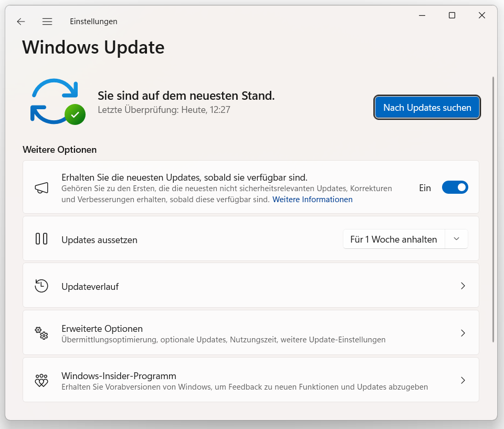The image size is (504, 429).
Task: Click Nach Updates suchen button
Action: coord(427,108)
